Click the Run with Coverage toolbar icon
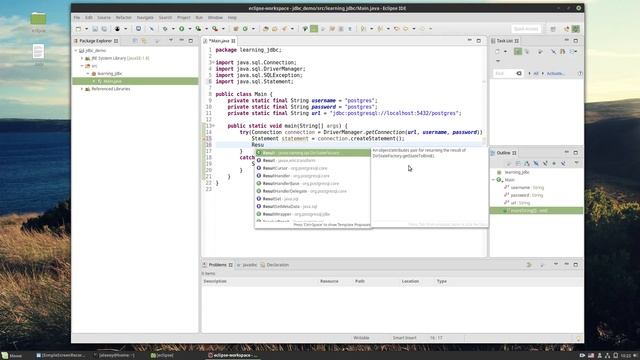 tap(198, 29)
